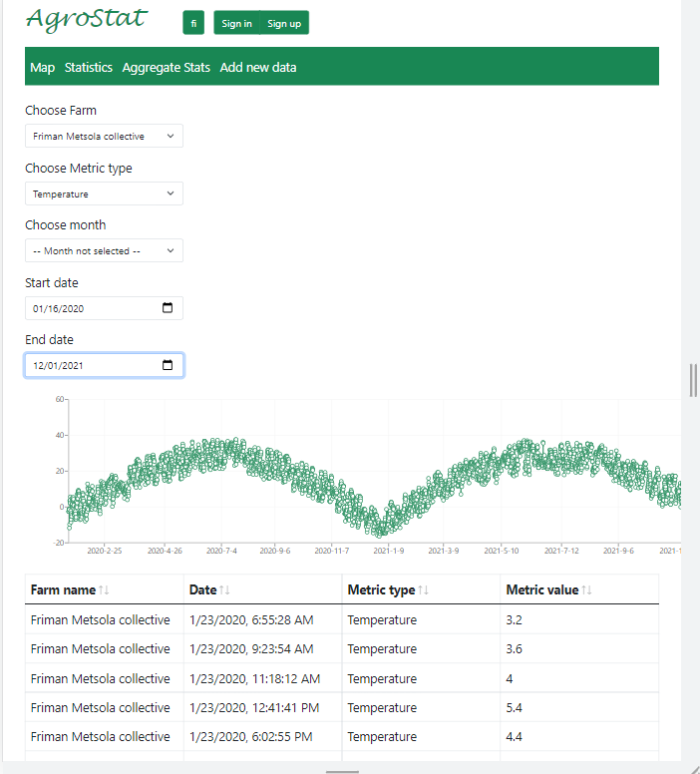Open the Add new data page
700x774 pixels.
click(x=258, y=67)
